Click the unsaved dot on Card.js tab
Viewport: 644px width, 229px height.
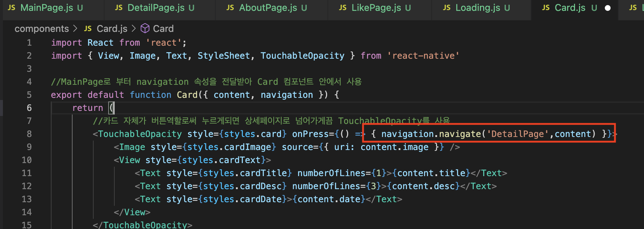608,8
